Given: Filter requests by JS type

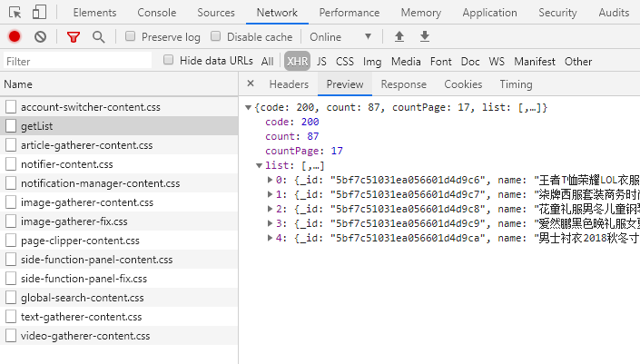Looking at the screenshot, I should pos(321,62).
